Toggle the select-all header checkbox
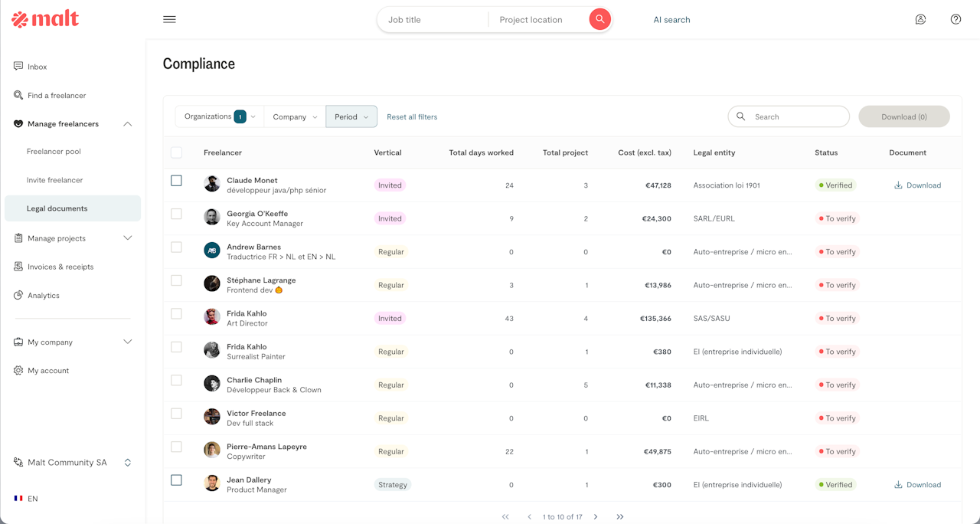 (x=176, y=152)
